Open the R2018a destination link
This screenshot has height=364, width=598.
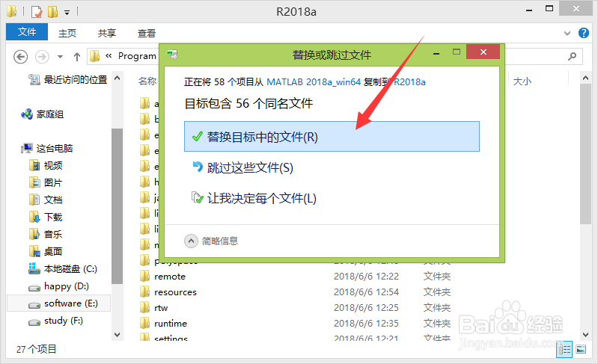pos(409,82)
